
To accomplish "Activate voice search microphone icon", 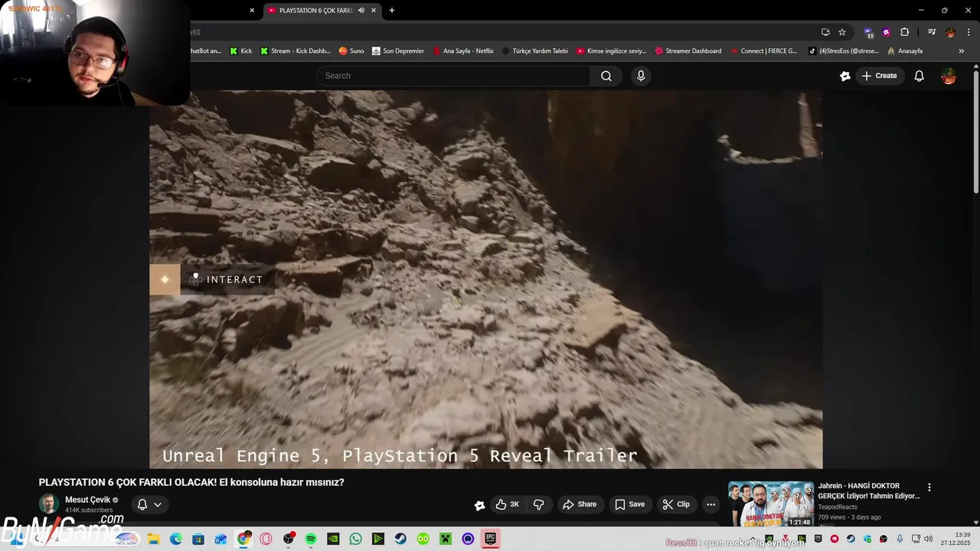I will (x=641, y=76).
